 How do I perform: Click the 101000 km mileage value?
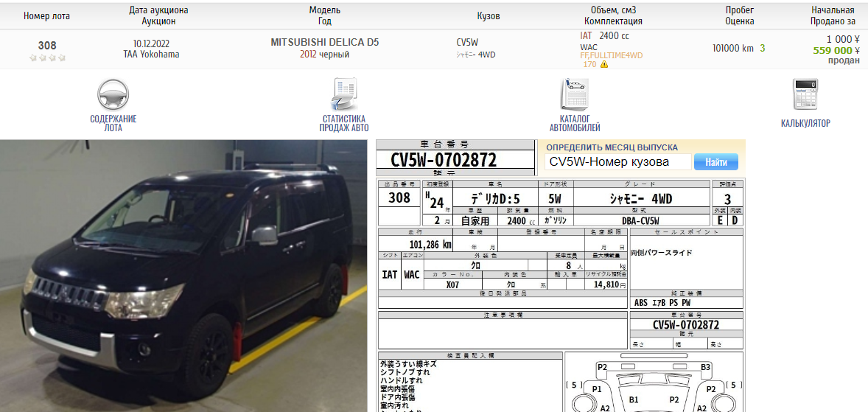733,48
